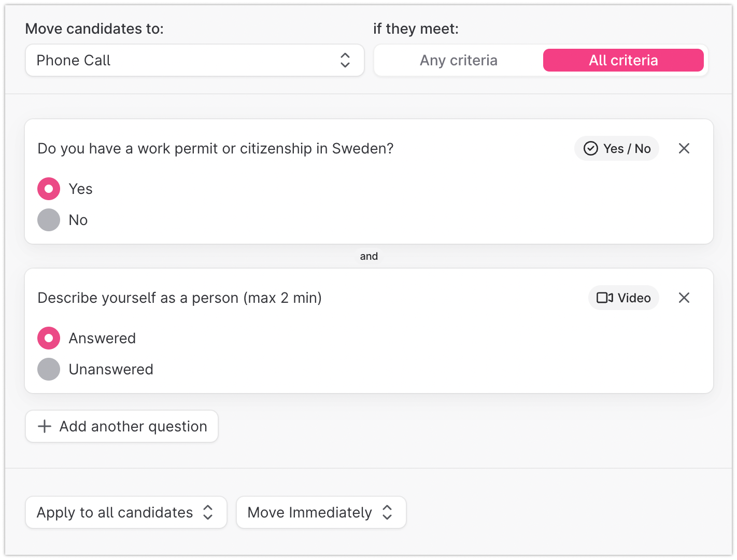Select the Answered radio option
The height and width of the screenshot is (560, 737).
[x=49, y=338]
